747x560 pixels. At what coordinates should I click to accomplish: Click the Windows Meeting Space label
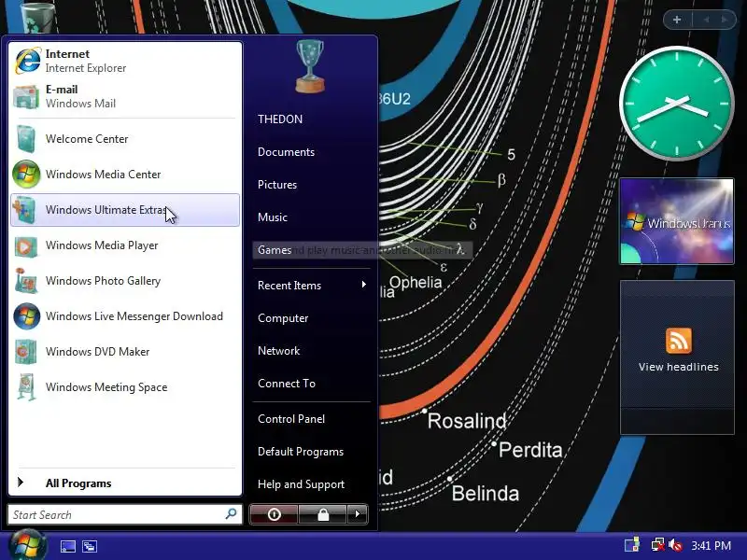coord(106,387)
